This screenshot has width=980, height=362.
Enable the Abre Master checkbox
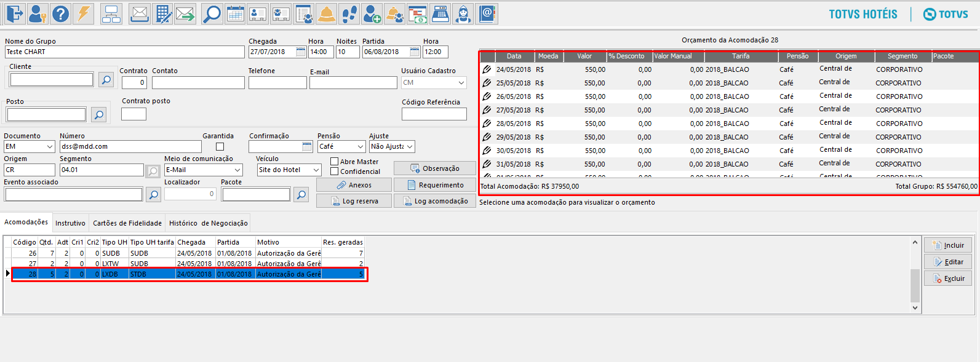pos(335,162)
